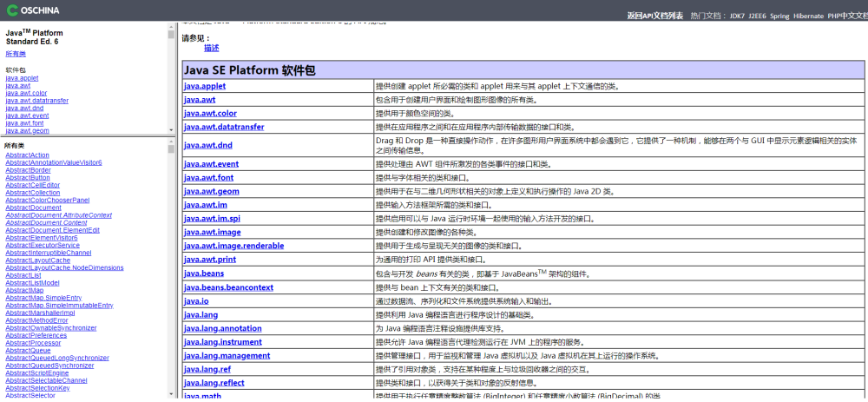Open AbstractOwnableSynchronizer class link

point(51,328)
